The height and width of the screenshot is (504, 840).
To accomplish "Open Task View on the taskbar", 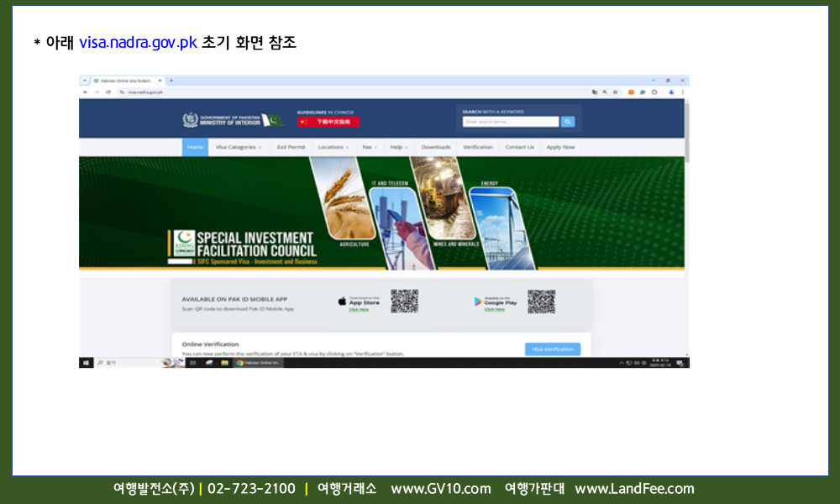I will (193, 363).
